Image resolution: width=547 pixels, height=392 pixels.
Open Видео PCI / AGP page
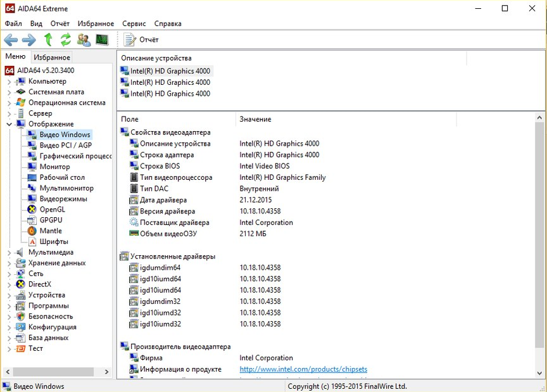pos(66,145)
